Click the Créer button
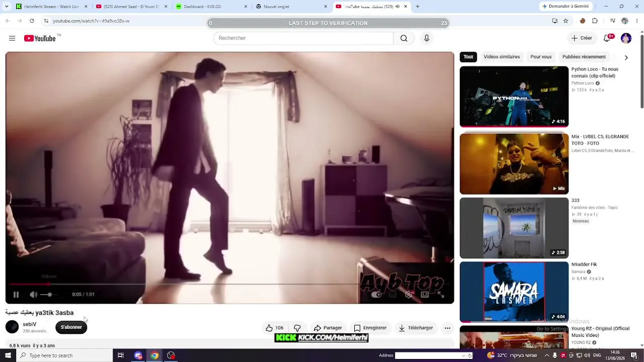Viewport: 644px width, 362px height. (582, 38)
